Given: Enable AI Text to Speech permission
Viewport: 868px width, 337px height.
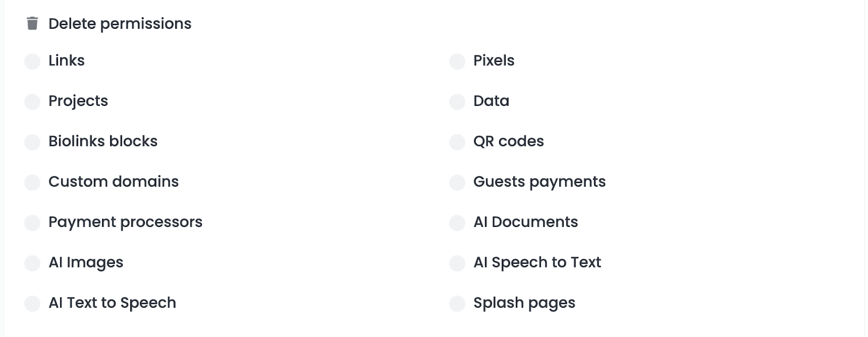Looking at the screenshot, I should (x=33, y=303).
